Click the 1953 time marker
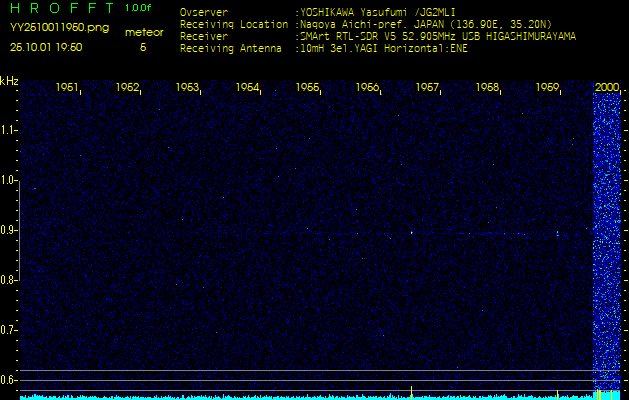The image size is (629, 400). tap(188, 88)
